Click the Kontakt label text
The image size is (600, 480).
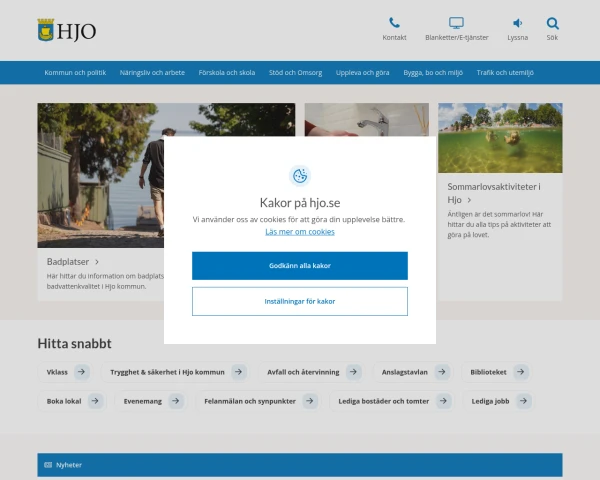394,38
